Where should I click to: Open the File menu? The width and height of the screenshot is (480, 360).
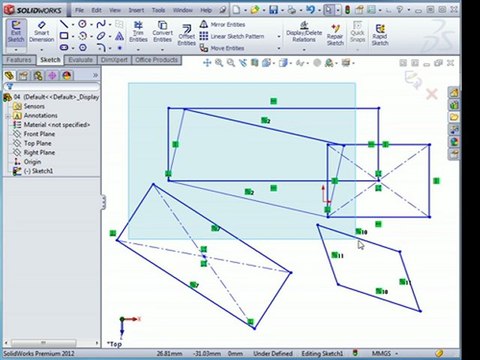tap(79, 10)
